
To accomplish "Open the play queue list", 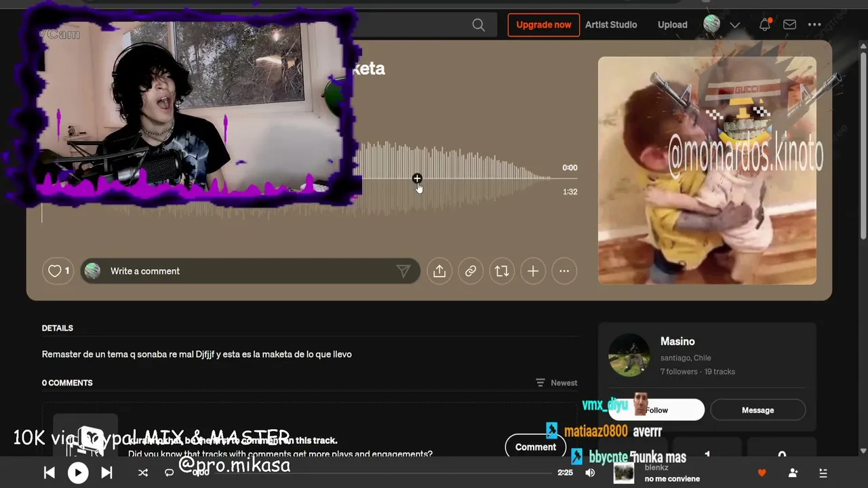I will pos(823,473).
